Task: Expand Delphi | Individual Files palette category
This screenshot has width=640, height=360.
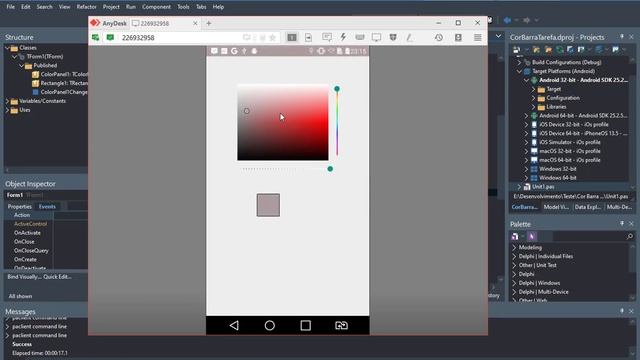Action: point(514,256)
